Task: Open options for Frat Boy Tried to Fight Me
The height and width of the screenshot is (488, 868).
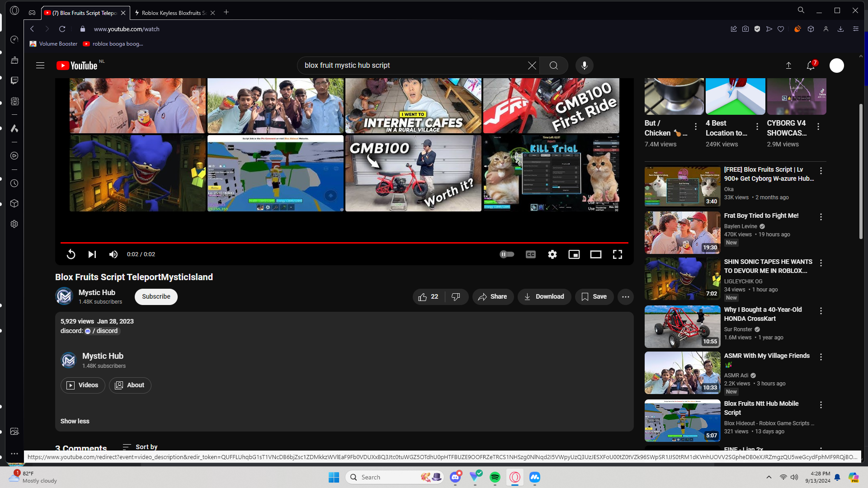Action: coord(821,217)
